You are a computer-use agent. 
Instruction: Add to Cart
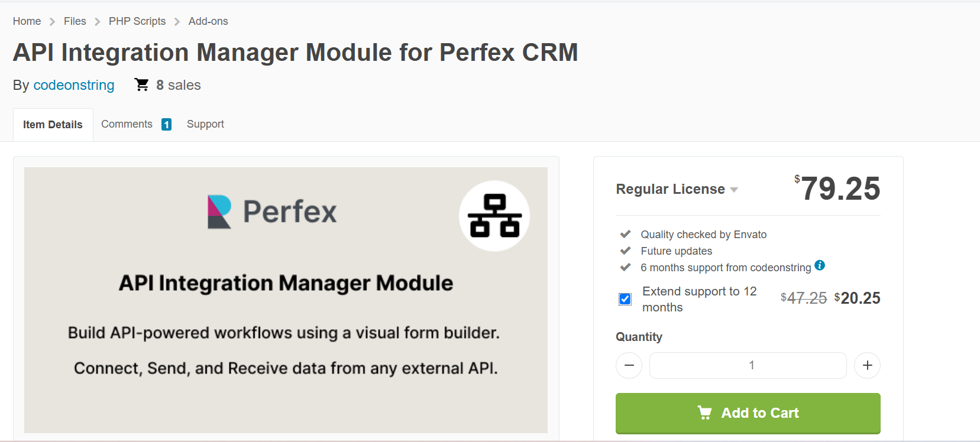(748, 413)
